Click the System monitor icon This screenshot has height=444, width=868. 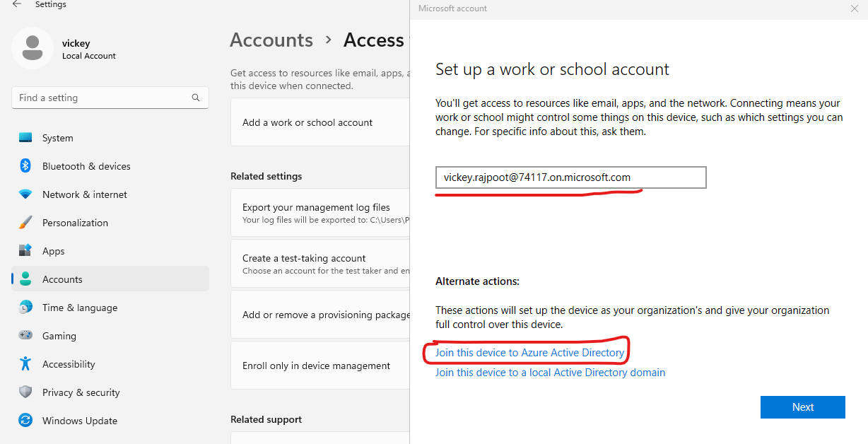25,138
